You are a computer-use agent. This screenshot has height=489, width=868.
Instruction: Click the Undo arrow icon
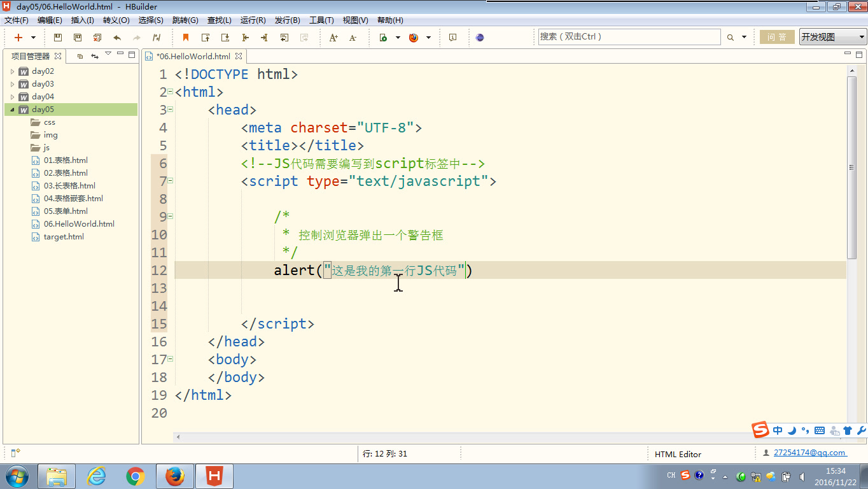pyautogui.click(x=117, y=38)
